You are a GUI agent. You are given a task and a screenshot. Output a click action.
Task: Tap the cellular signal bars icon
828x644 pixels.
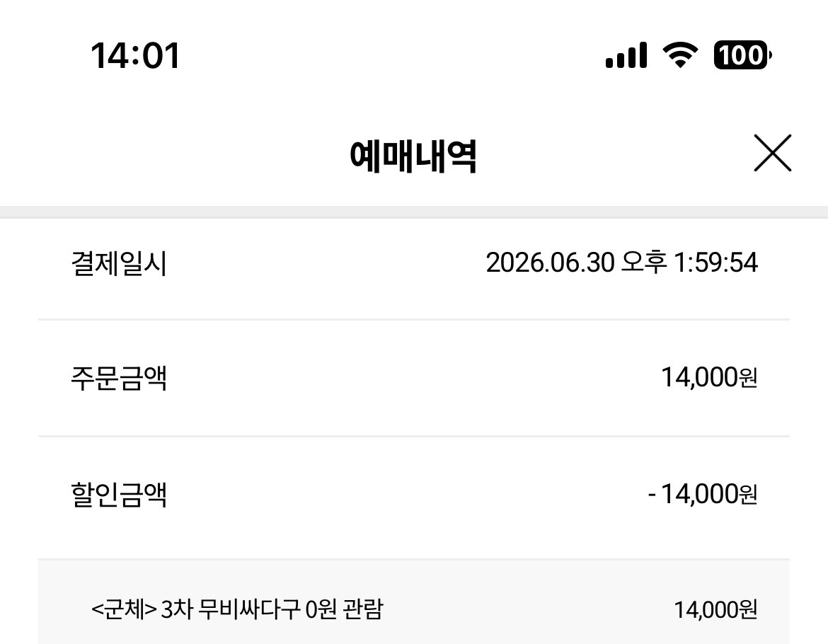click(626, 55)
